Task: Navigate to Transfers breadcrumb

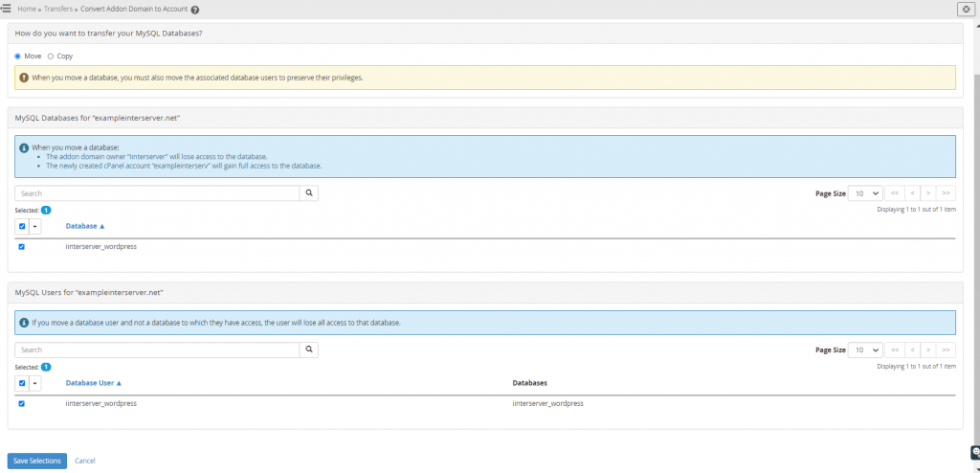Action: pos(58,10)
